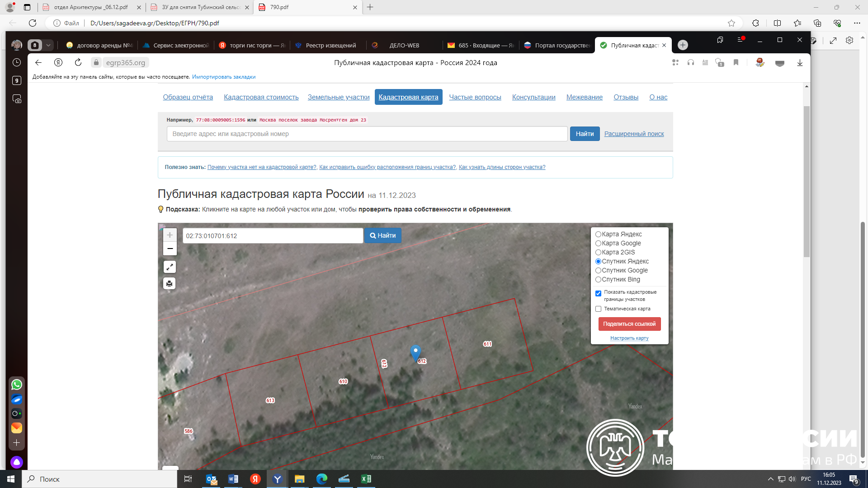Click the address or cadastral number field
The height and width of the screenshot is (488, 868).
[367, 134]
